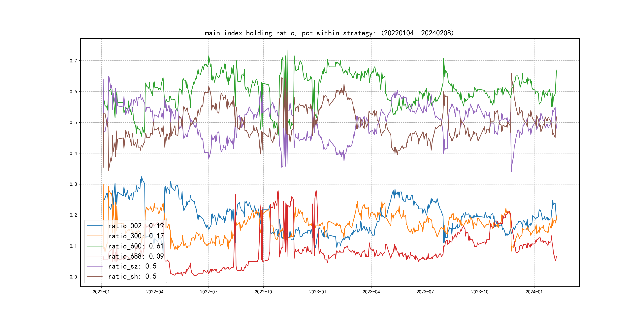Click the purple ratio_sz legend line sample
The height and width of the screenshot is (322, 644).
[x=95, y=266]
